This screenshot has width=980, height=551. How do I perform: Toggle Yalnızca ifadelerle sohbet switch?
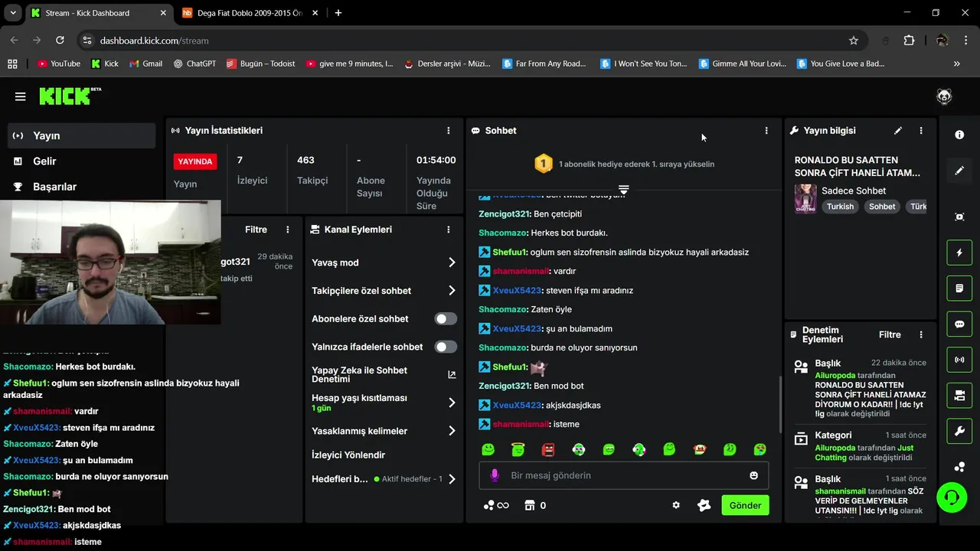(x=446, y=347)
